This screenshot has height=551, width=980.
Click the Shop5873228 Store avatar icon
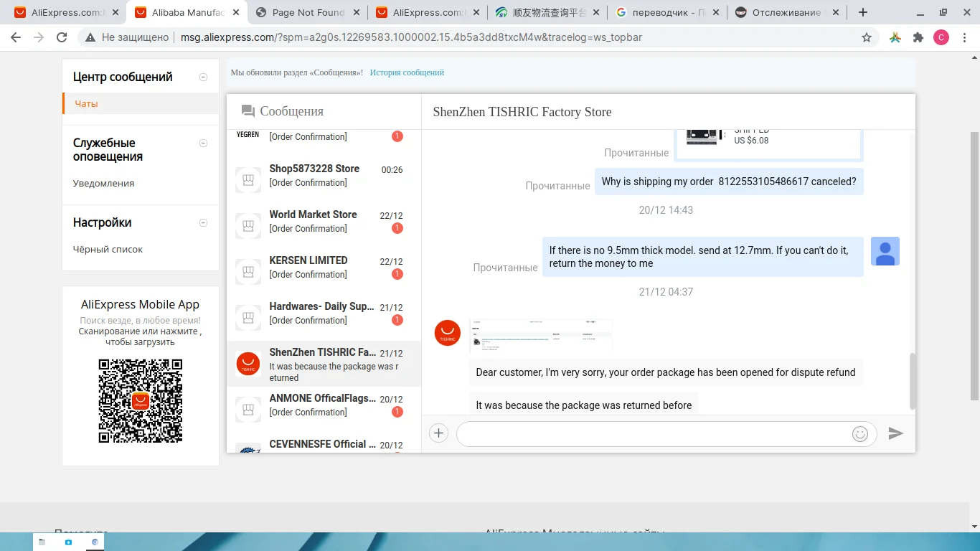(248, 180)
